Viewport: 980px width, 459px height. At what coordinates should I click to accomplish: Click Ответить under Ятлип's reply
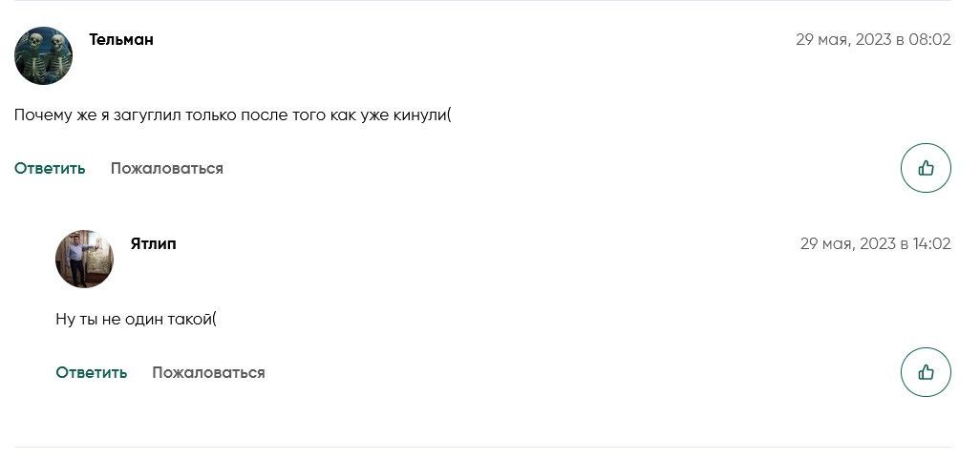(x=92, y=373)
